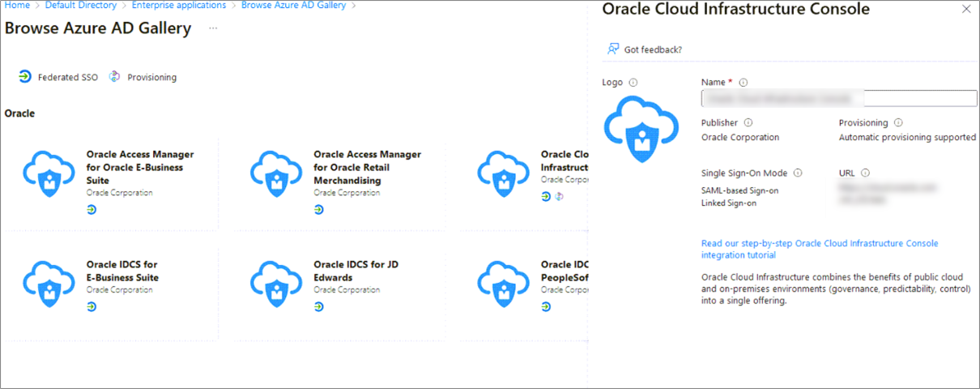980x389 pixels.
Task: Click SSO icon under IDCS for JD Edwards
Action: 319,306
